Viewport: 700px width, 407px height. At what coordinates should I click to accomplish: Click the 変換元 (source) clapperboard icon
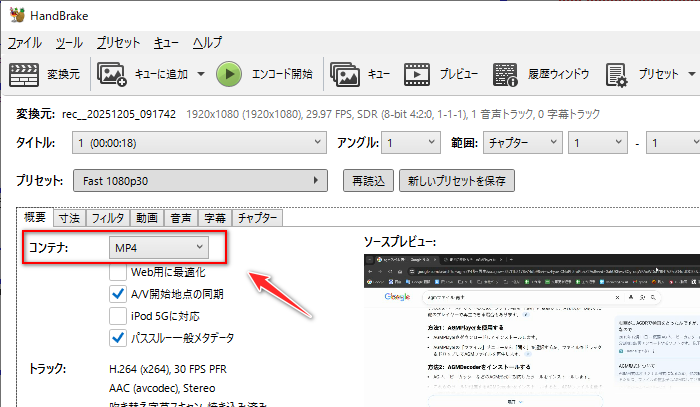[x=23, y=74]
